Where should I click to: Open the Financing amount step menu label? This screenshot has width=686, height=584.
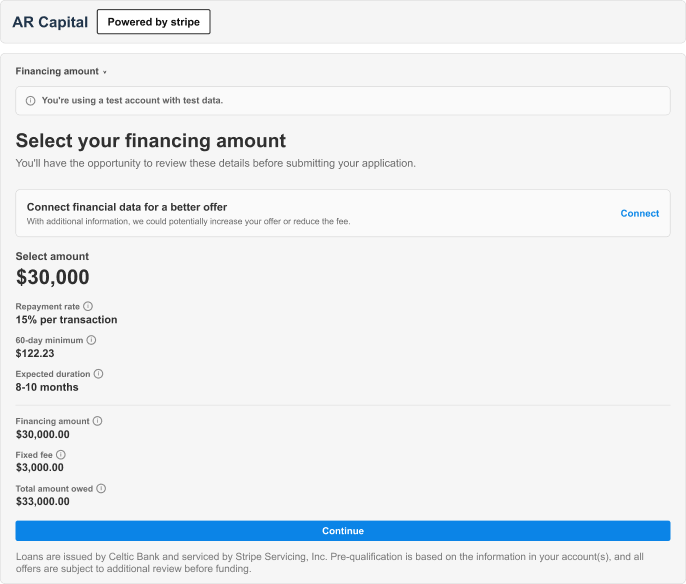pyautogui.click(x=57, y=71)
